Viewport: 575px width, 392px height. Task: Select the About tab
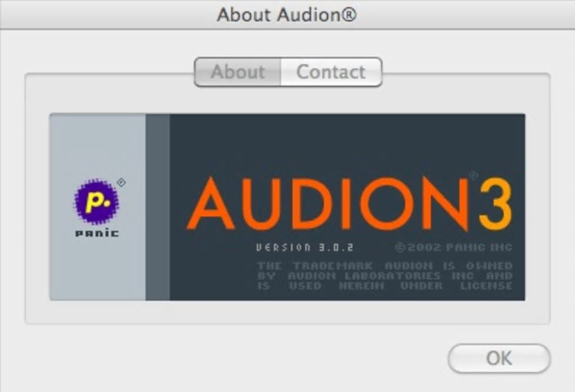tap(238, 72)
